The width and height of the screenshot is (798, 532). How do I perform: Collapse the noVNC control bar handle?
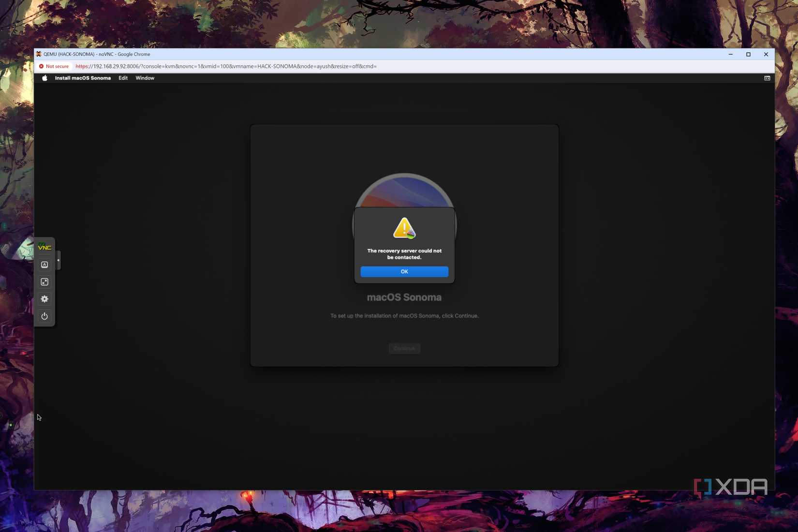(x=59, y=260)
